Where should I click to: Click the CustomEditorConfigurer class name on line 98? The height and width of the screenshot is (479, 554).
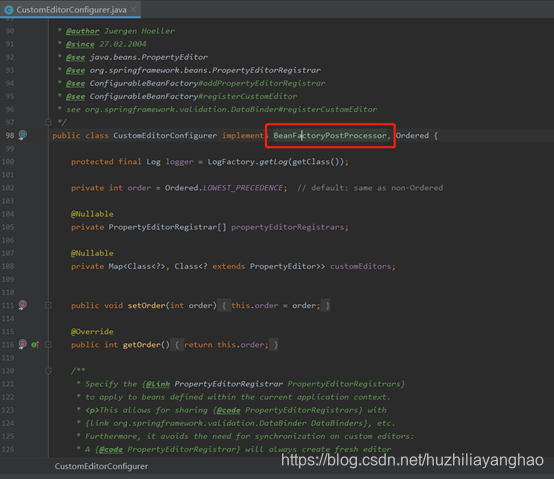point(165,136)
